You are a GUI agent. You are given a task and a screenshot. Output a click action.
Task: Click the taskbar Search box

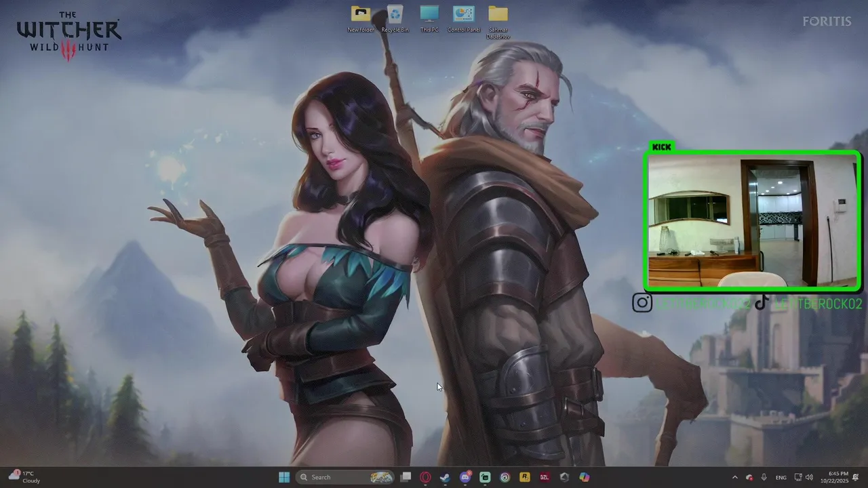pos(346,477)
